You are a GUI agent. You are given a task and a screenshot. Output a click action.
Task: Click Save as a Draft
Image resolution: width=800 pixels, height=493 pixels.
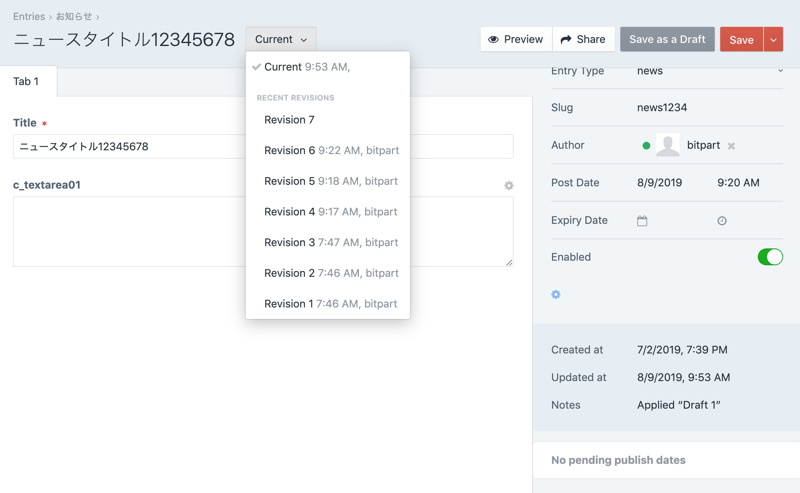[667, 39]
